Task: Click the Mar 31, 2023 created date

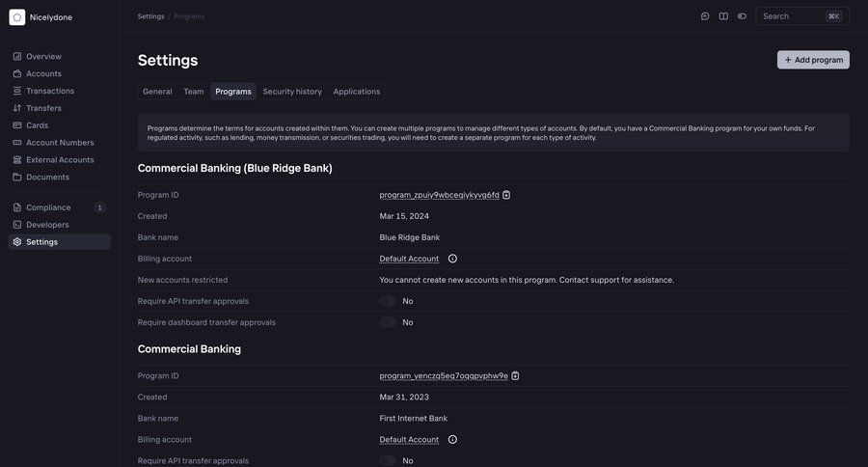Action: [x=404, y=398]
